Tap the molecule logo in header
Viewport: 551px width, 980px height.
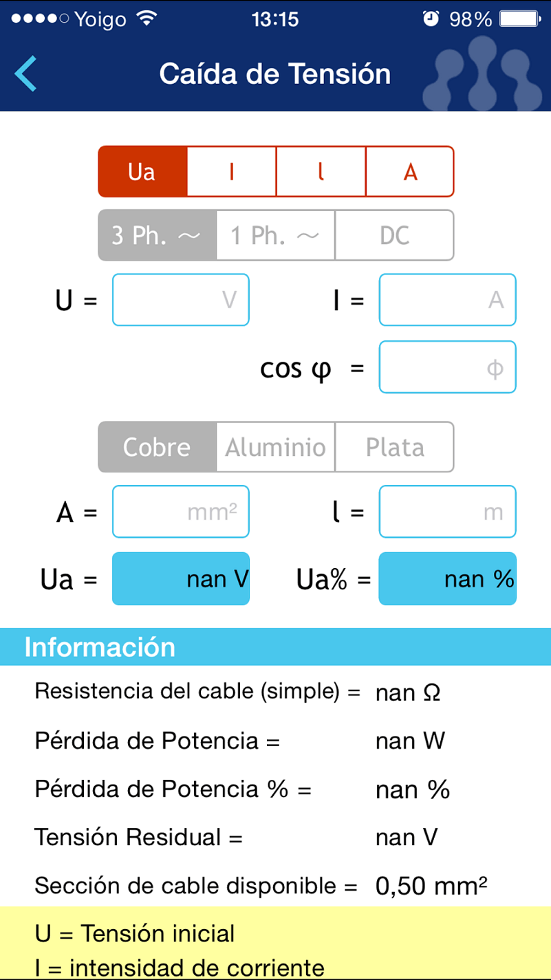tap(484, 73)
